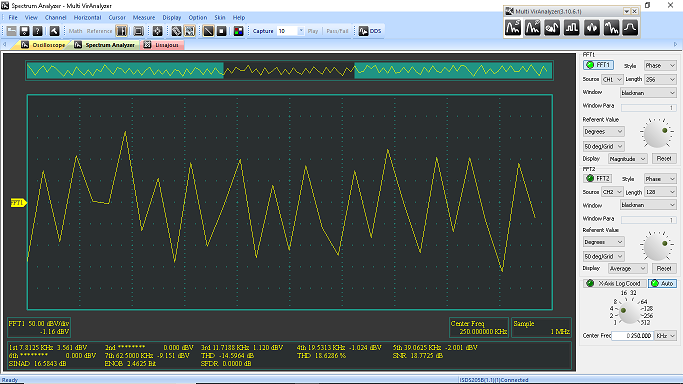The width and height of the screenshot is (683, 384).
Task: Toggle the FFT1 enable button
Action: point(598,65)
